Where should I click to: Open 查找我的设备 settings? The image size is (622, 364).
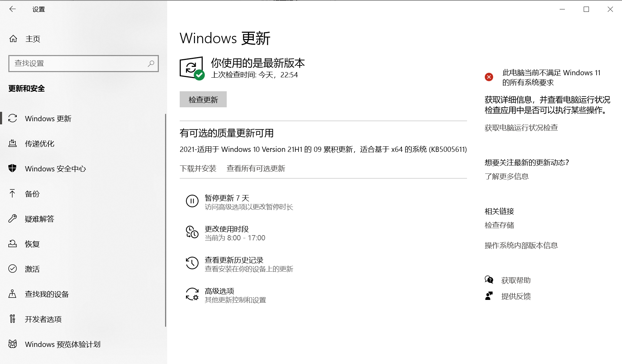click(x=47, y=294)
